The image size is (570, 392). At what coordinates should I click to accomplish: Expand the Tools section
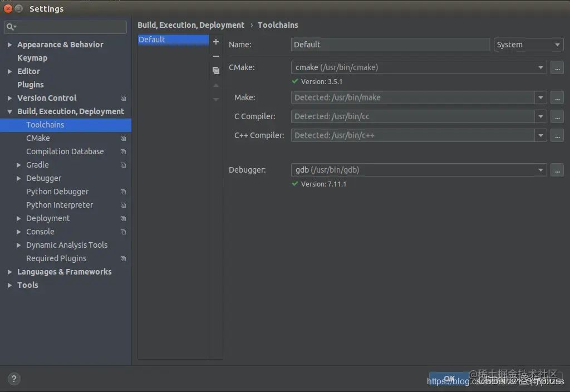(x=10, y=286)
